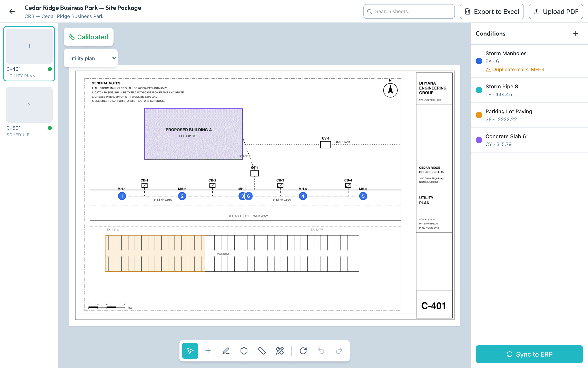This screenshot has width=588, height=368.
Task: Click count marker 6 near MH-3
Action: click(x=248, y=196)
